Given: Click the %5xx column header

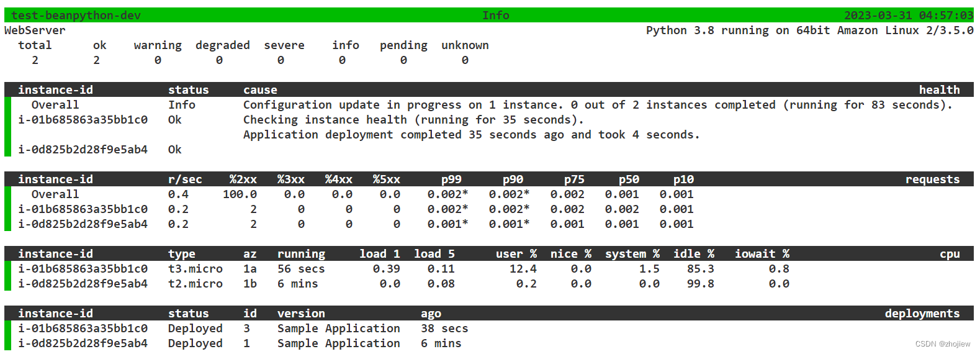Looking at the screenshot, I should [387, 179].
